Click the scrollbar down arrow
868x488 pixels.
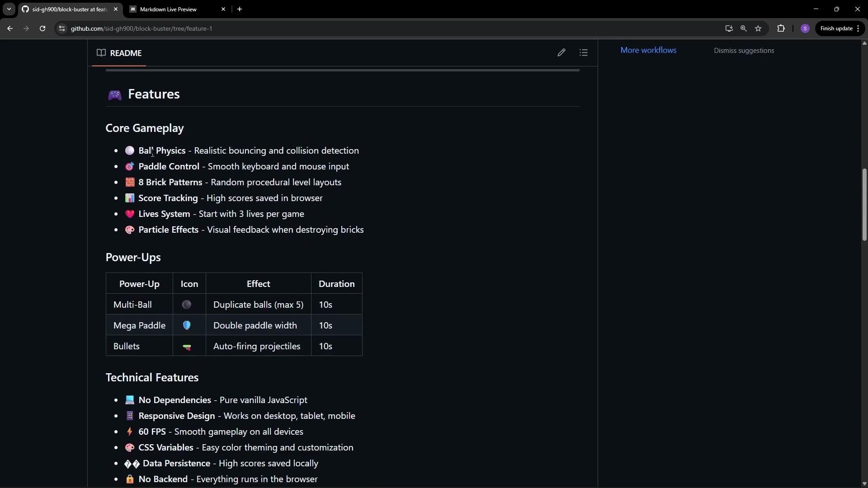864,483
